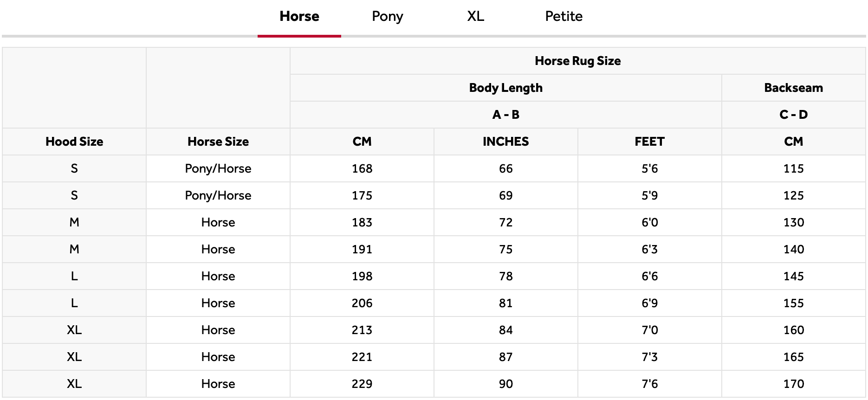The image size is (868, 400).
Task: Click the 170 backseam value cell
Action: (793, 384)
